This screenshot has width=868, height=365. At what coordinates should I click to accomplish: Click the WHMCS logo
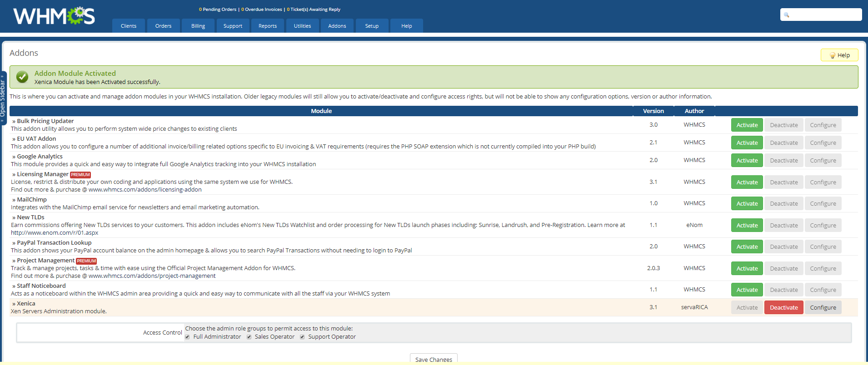(x=54, y=16)
